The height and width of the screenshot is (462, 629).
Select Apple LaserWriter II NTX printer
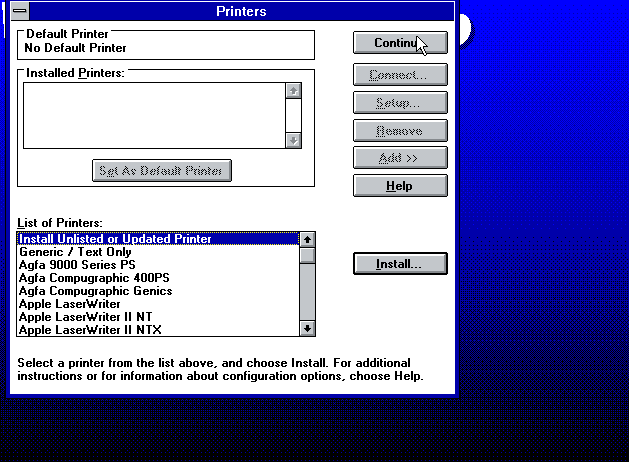pos(157,329)
